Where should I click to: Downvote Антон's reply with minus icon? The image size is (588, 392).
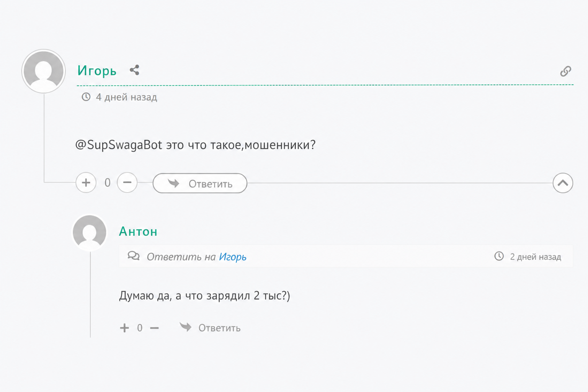point(154,328)
